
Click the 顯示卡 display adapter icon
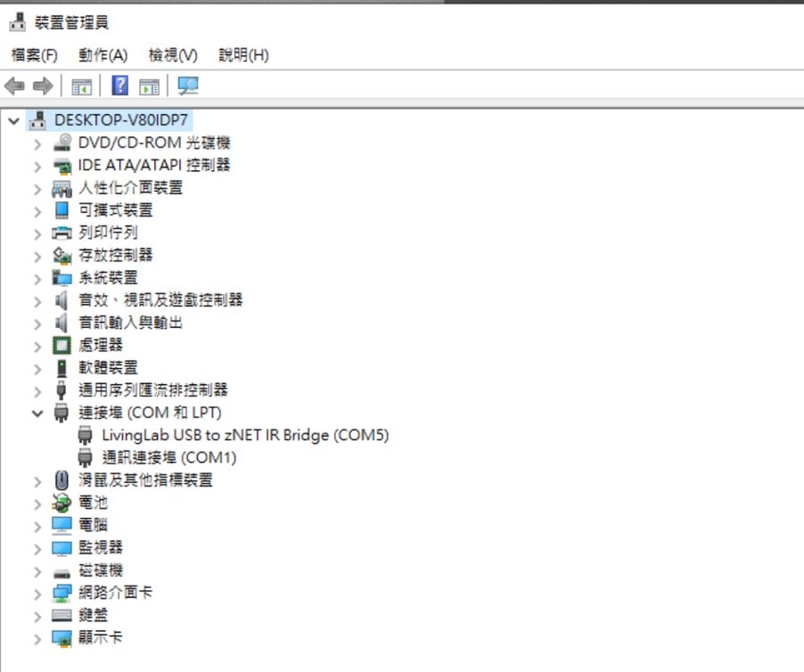click(62, 638)
